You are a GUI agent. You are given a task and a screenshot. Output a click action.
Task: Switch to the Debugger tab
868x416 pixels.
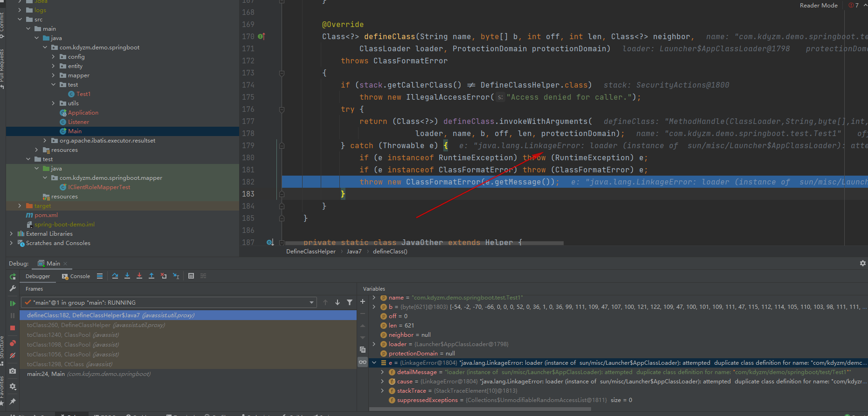pyautogui.click(x=38, y=276)
